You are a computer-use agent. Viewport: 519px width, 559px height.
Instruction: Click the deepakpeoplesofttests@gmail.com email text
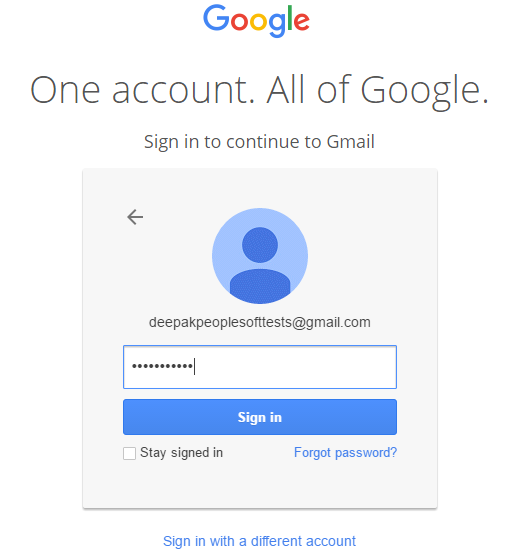(260, 322)
